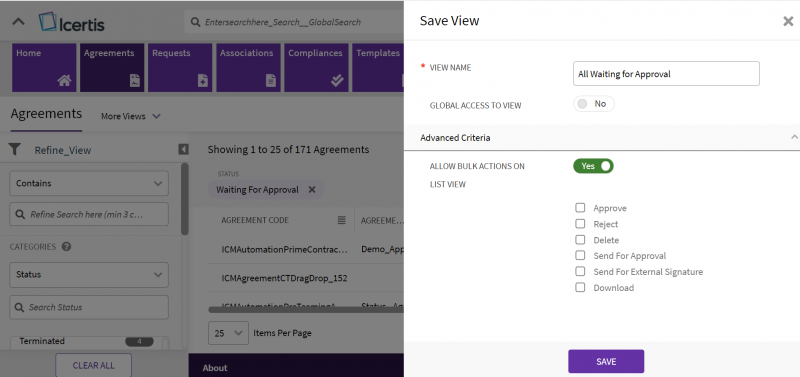Check the Download checkbox
Image resolution: width=800 pixels, height=377 pixels.
tap(580, 287)
